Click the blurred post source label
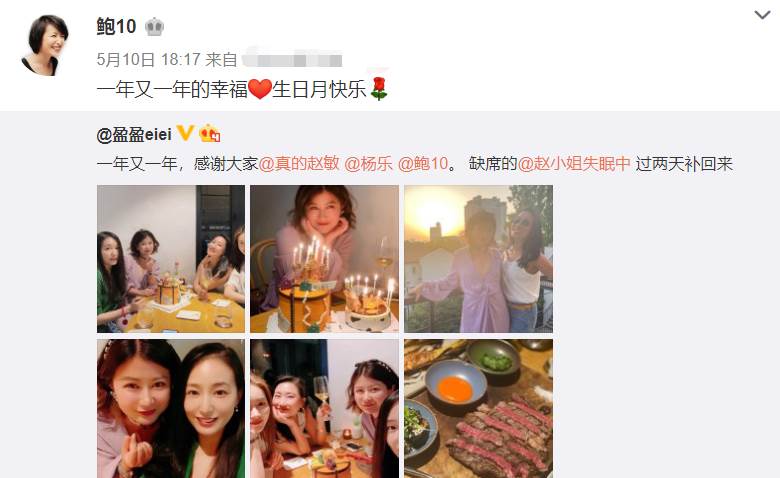This screenshot has height=478, width=780. [292, 60]
